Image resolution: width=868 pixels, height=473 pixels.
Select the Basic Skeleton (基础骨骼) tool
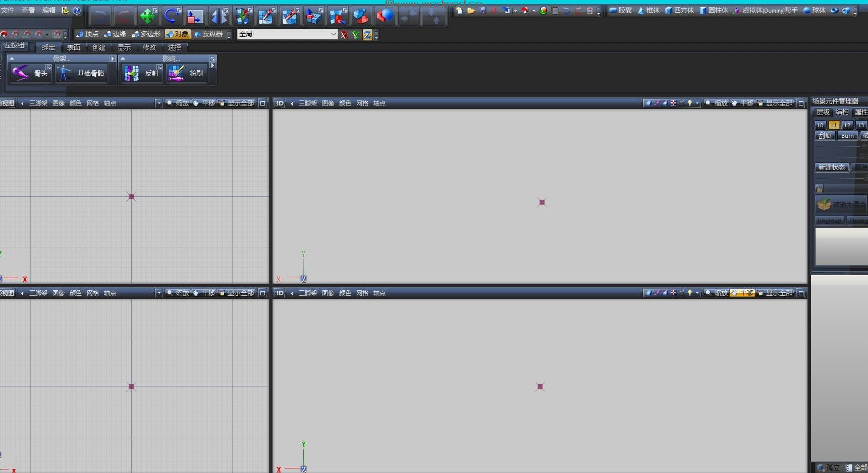[81, 73]
